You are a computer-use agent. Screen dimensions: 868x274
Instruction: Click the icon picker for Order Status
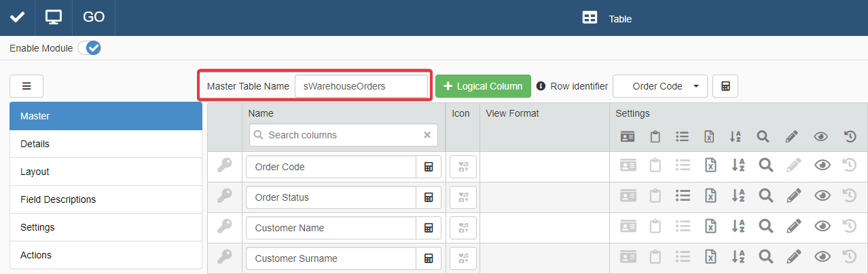click(463, 197)
